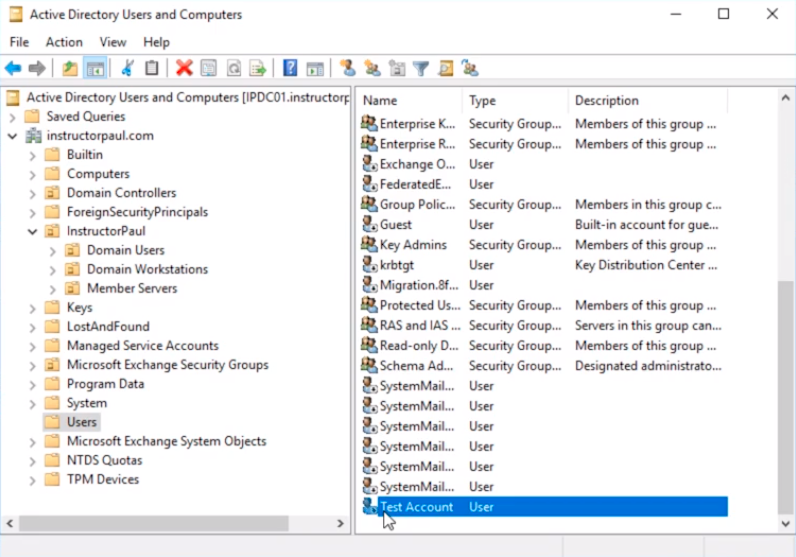The width and height of the screenshot is (796, 557).
Task: Click the Cut scissors icon
Action: tap(127, 68)
